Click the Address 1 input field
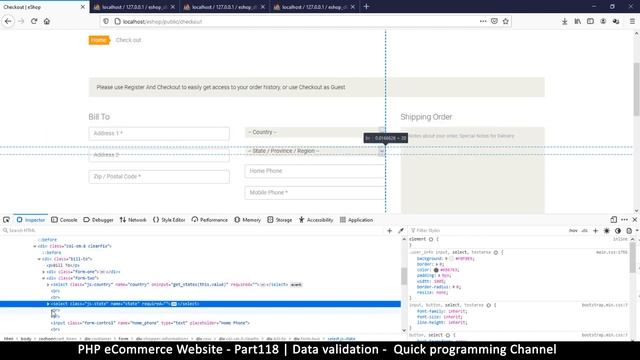Viewport: 640px width, 360px height. tap(159, 133)
